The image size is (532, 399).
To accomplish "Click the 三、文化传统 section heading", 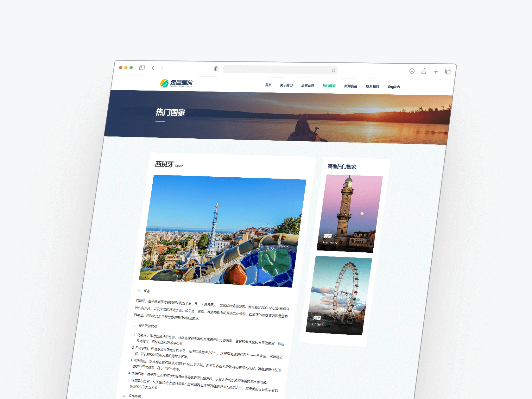I will (132, 396).
